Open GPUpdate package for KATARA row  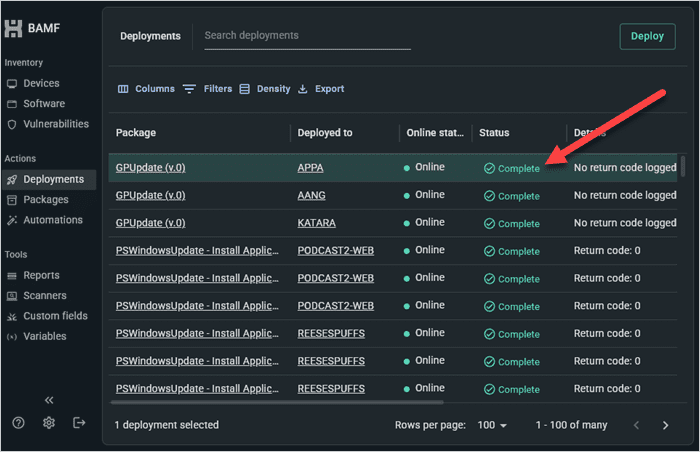click(x=150, y=223)
